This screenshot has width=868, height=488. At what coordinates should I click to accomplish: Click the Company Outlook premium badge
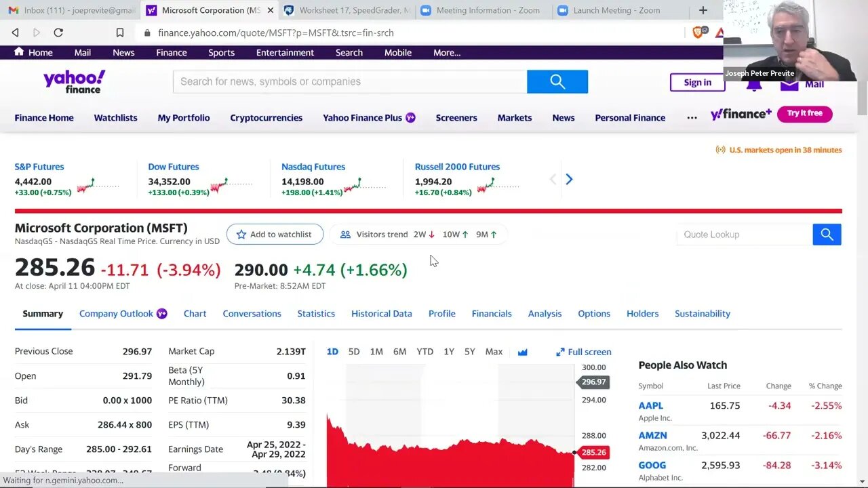point(161,314)
